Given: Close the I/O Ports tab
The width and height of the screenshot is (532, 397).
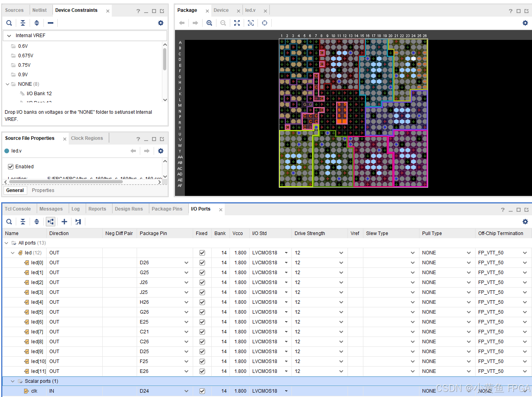Looking at the screenshot, I should (221, 210).
